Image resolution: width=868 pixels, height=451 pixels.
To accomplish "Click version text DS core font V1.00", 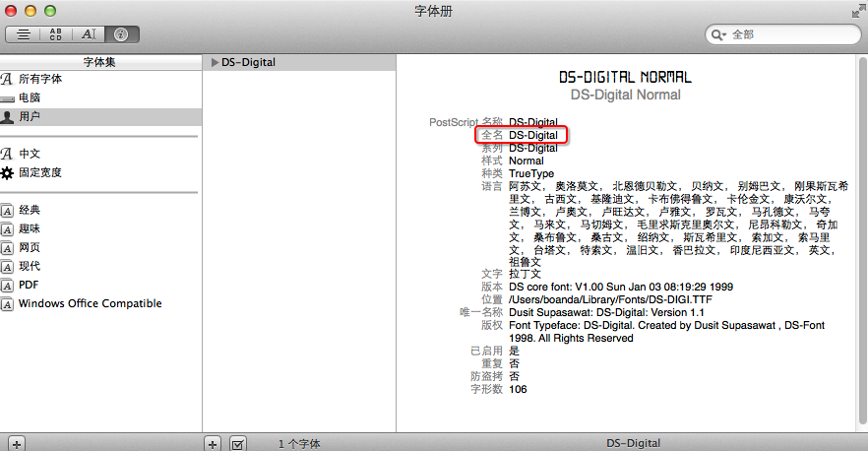I will pyautogui.click(x=621, y=287).
